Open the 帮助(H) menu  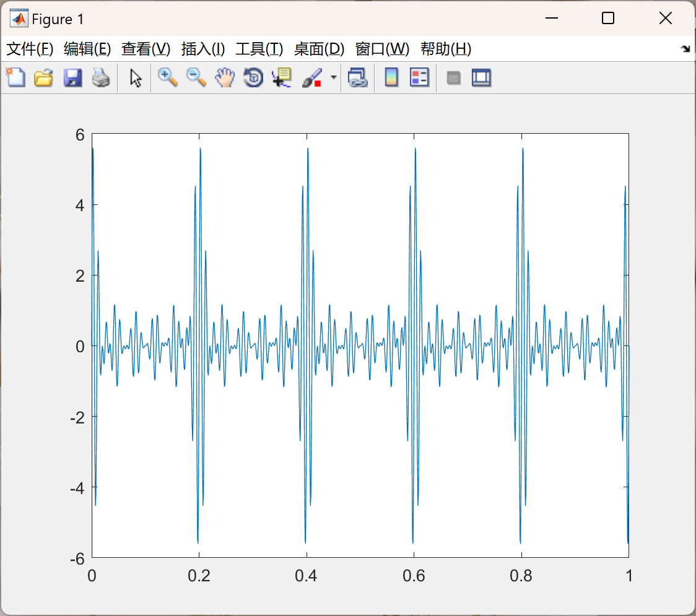click(x=446, y=49)
